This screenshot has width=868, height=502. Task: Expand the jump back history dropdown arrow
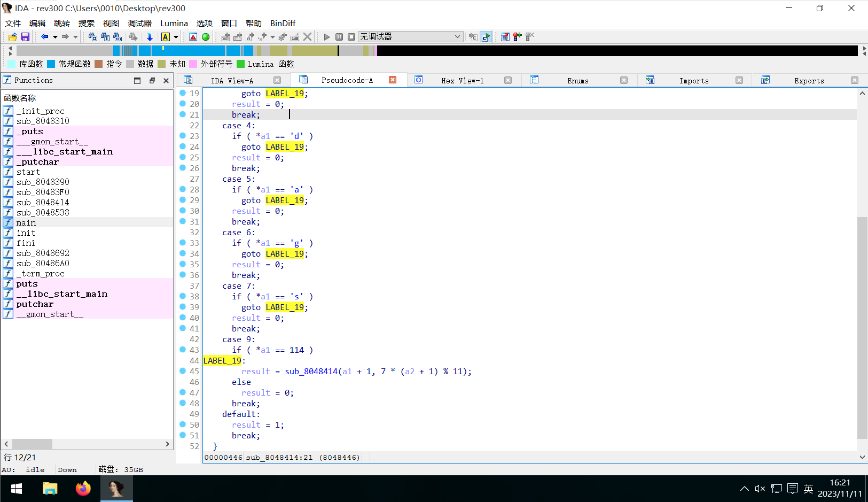pos(55,37)
